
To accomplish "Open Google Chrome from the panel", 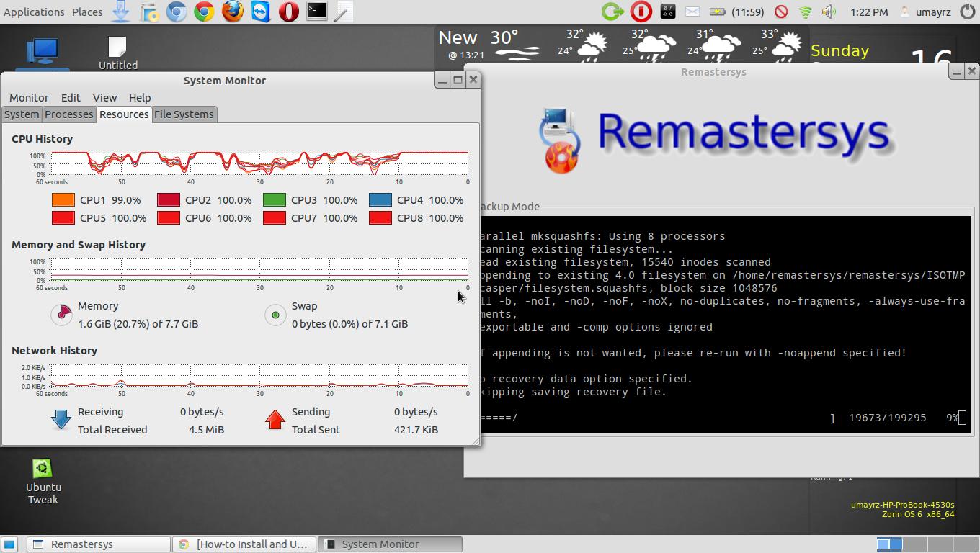I will (x=204, y=12).
